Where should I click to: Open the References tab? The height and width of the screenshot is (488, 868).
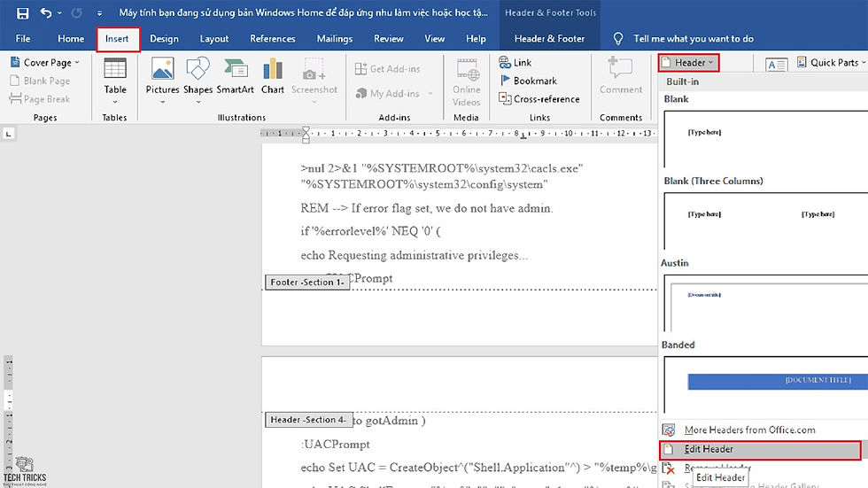tap(273, 39)
